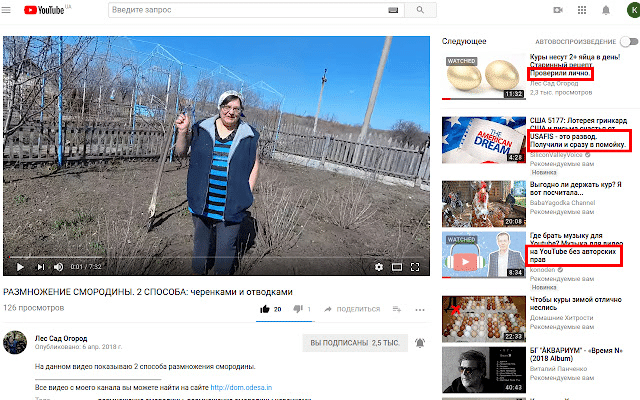The height and width of the screenshot is (400, 640).
Task: Open the upload video camera icon
Action: click(558, 10)
